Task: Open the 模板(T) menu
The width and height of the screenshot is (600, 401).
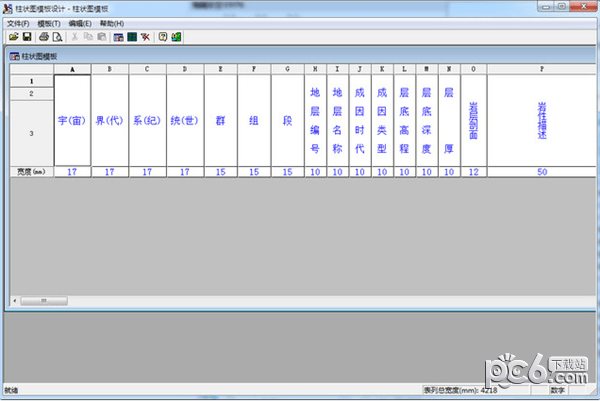Action: [x=49, y=23]
